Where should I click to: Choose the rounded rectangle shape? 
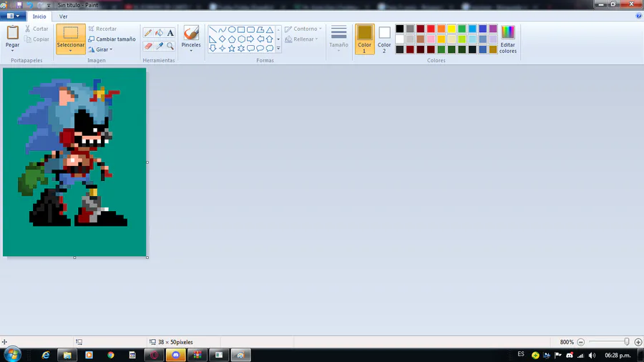pyautogui.click(x=250, y=29)
